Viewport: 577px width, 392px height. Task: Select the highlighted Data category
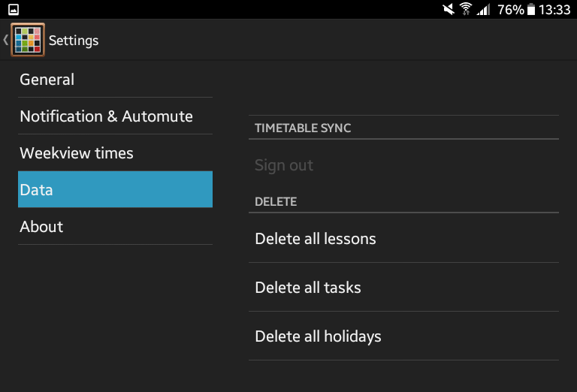pyautogui.click(x=115, y=189)
